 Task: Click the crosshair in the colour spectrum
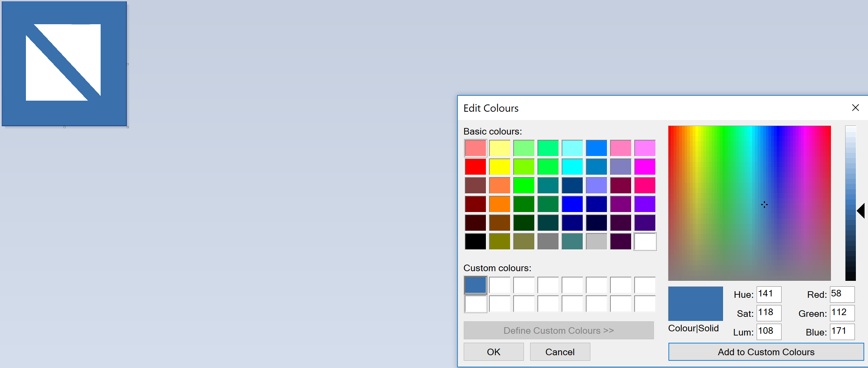click(764, 205)
